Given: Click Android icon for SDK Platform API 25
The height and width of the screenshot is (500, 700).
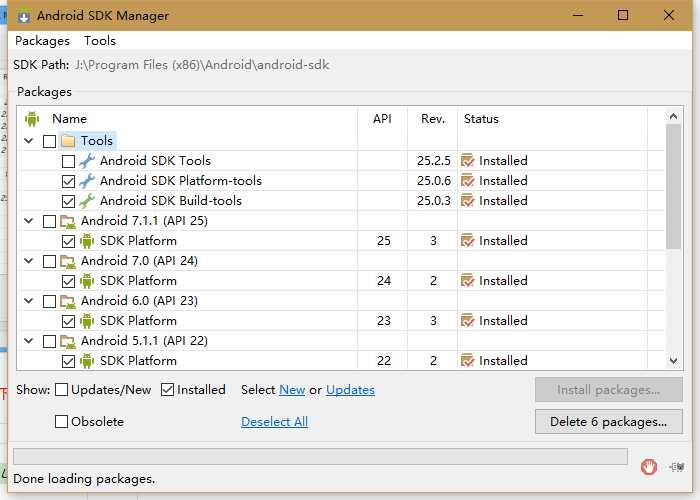Looking at the screenshot, I should 87,241.
